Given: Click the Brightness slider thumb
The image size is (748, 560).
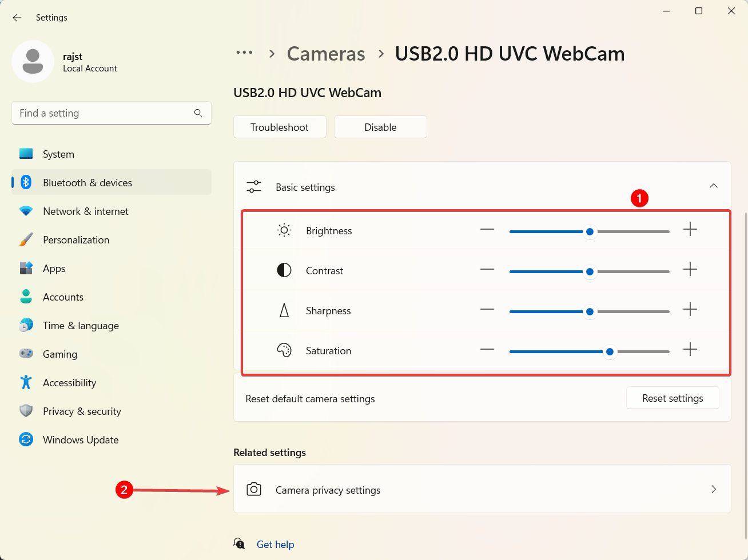Looking at the screenshot, I should (590, 232).
